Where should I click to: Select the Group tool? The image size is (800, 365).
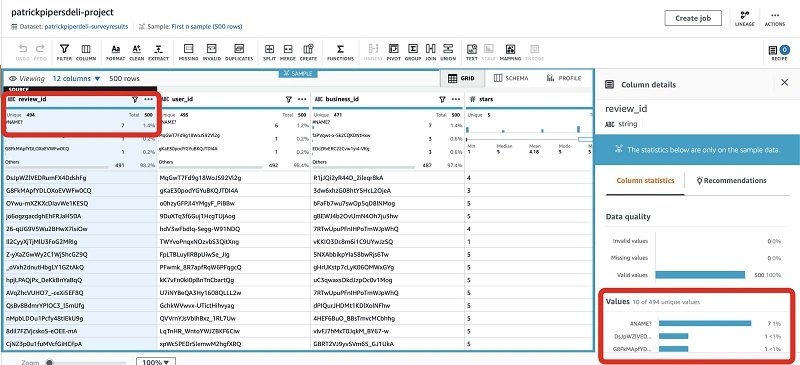click(x=413, y=53)
